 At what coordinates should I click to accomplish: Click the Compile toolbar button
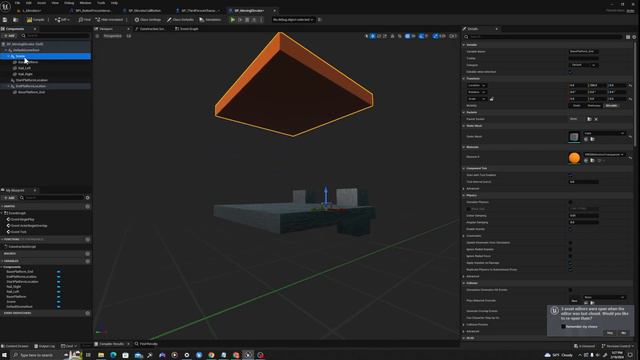pos(36,20)
